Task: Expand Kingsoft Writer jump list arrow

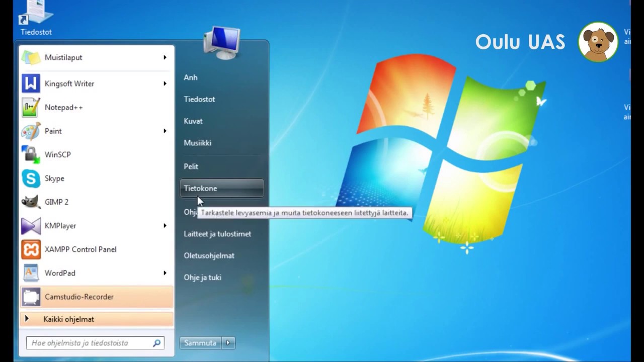Action: tap(165, 83)
